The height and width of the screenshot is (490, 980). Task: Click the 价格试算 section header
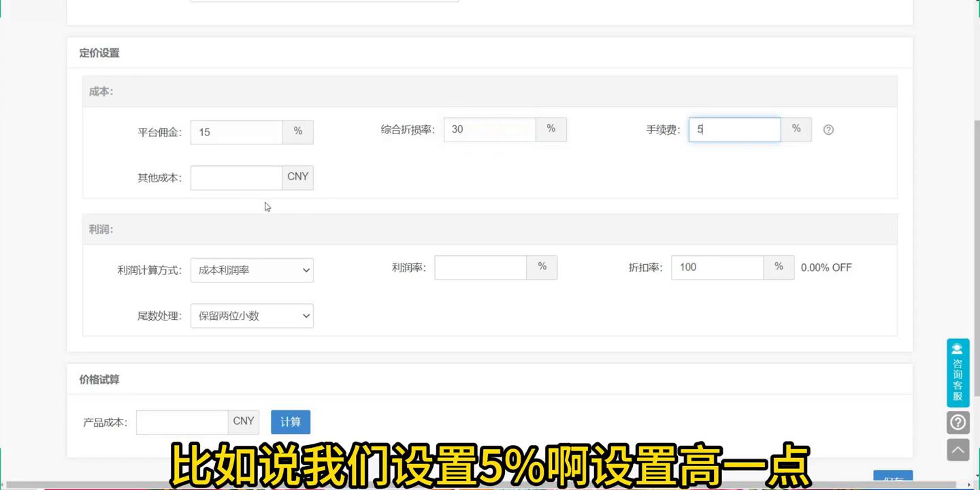[x=99, y=379]
